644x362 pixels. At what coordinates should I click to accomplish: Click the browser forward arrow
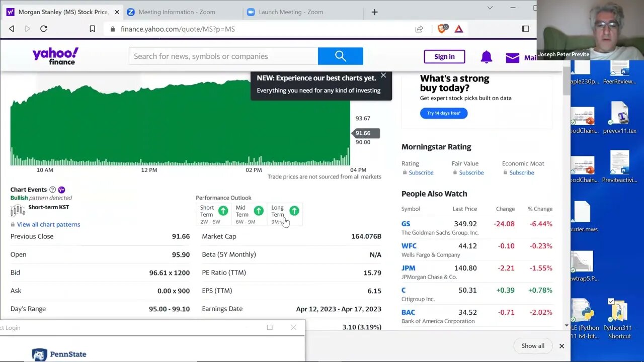coord(28,29)
